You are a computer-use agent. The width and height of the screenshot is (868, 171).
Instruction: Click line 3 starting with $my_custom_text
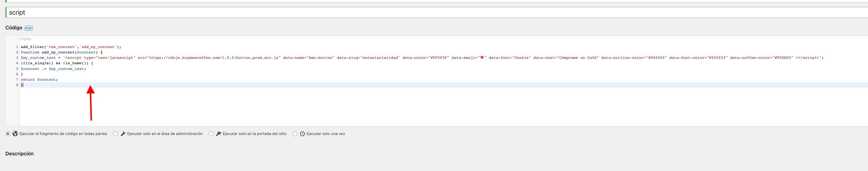coord(422,58)
